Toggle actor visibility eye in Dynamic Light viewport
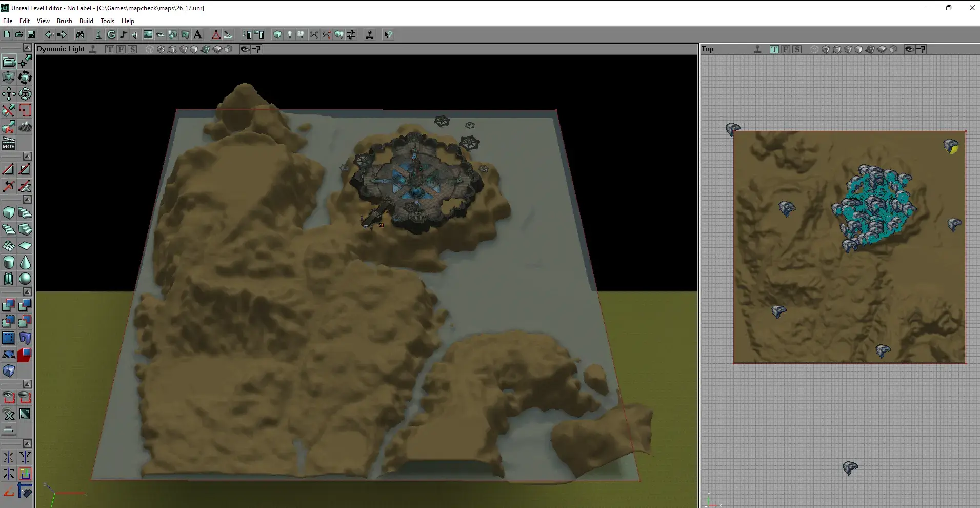The height and width of the screenshot is (508, 980). point(245,49)
